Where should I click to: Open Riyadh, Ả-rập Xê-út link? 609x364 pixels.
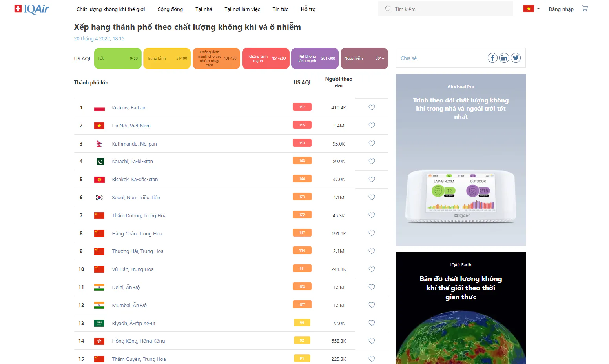pyautogui.click(x=134, y=323)
